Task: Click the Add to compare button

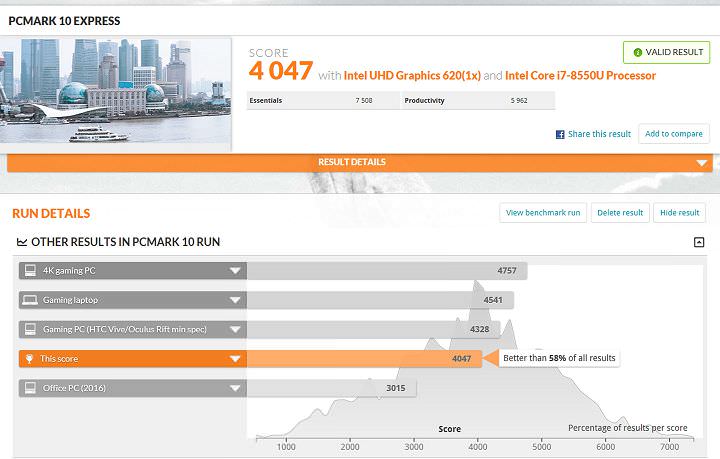Action: [673, 134]
